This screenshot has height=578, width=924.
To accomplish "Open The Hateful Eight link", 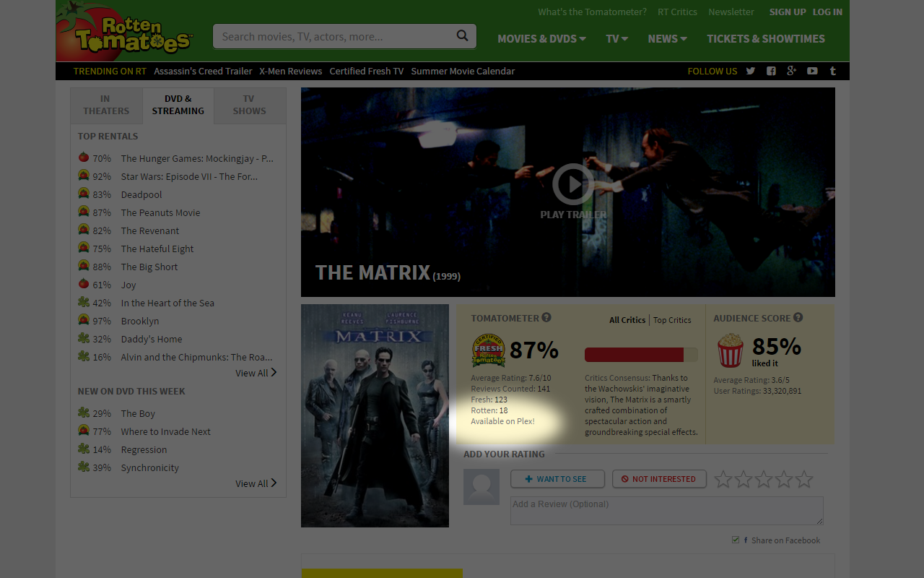I will pos(157,249).
